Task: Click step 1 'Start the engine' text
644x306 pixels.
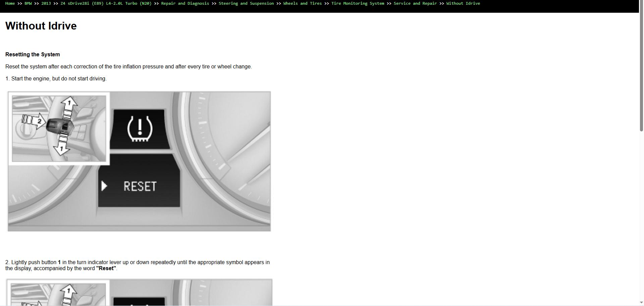Action: tap(56, 78)
